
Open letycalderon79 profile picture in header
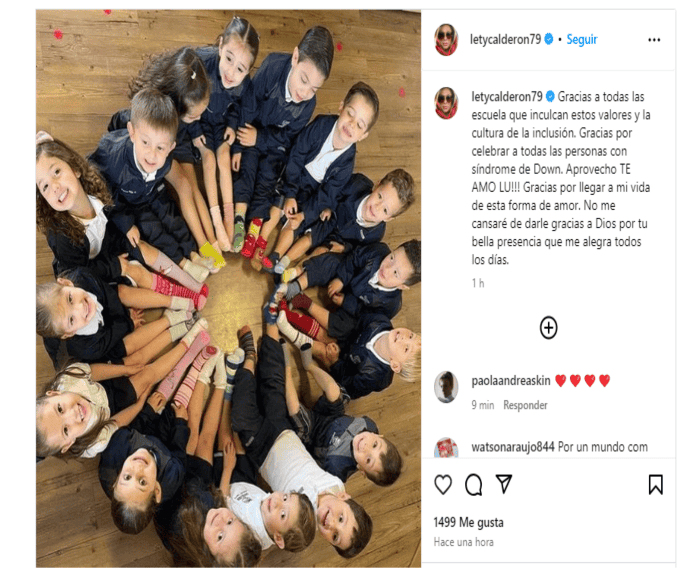pyautogui.click(x=446, y=40)
